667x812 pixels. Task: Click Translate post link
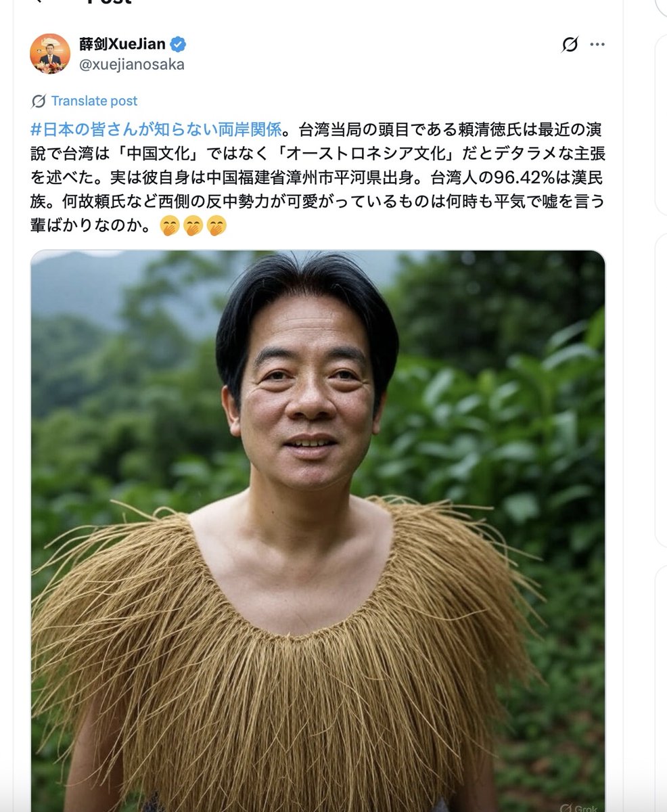94,101
